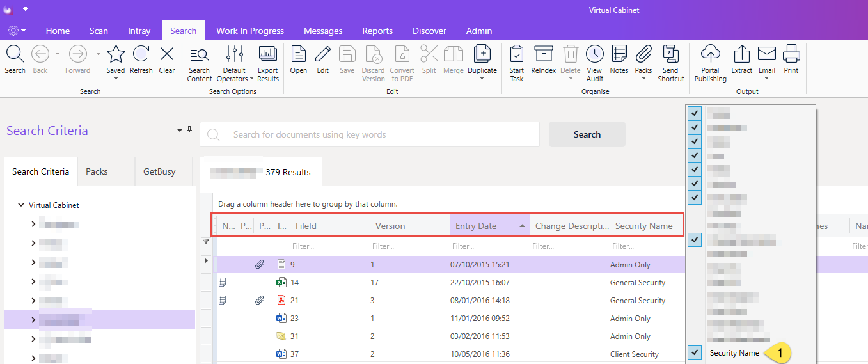
Task: Click the Start Task clipboard icon
Action: click(x=517, y=54)
